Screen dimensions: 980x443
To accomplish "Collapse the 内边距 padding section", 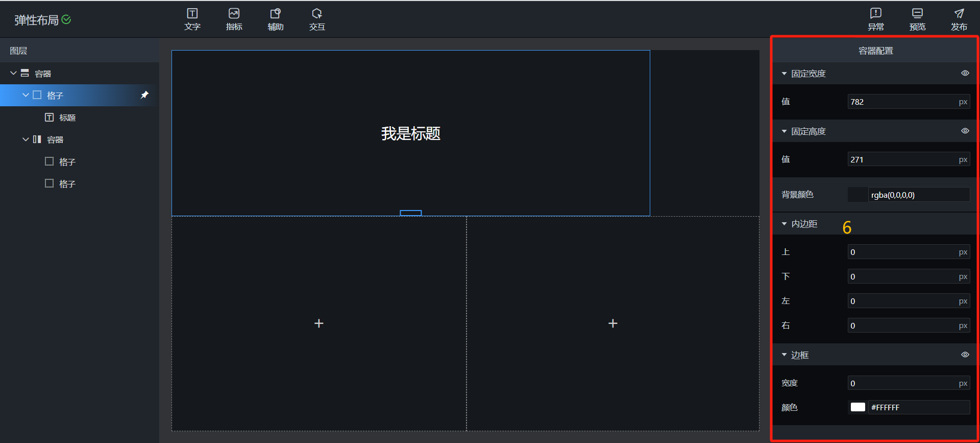I will (x=784, y=224).
